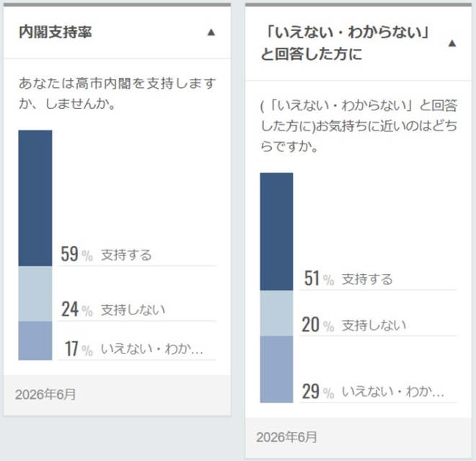476x461 pixels.
Task: Select the dark blue 51% bar segment
Action: click(x=276, y=232)
